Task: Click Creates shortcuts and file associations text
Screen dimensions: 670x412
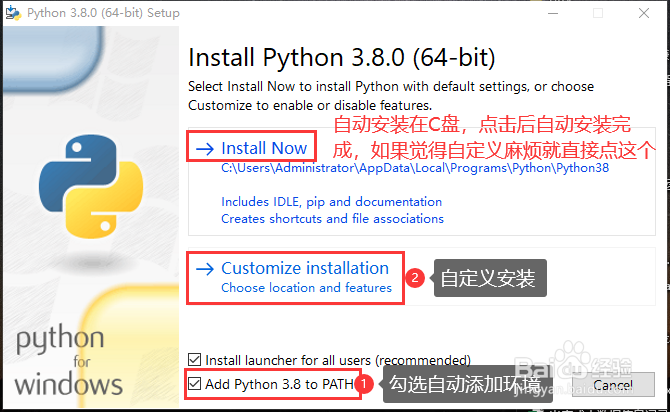Action: coord(332,219)
